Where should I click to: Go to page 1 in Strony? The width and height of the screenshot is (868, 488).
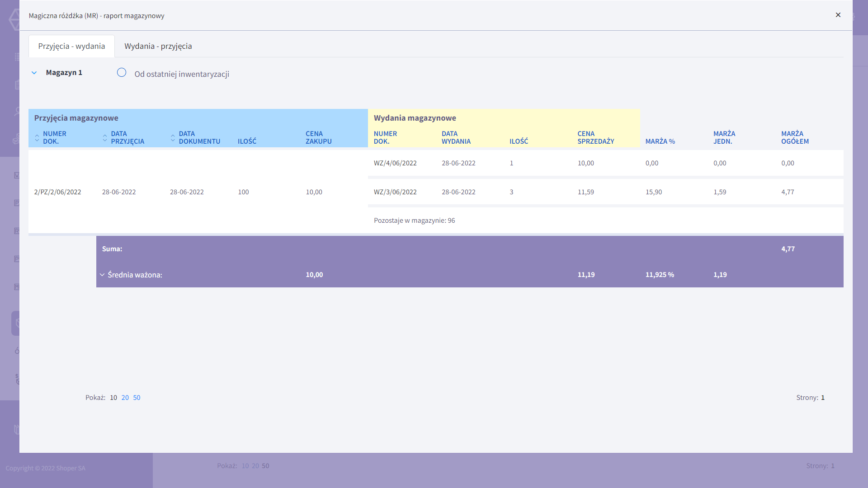coord(823,398)
